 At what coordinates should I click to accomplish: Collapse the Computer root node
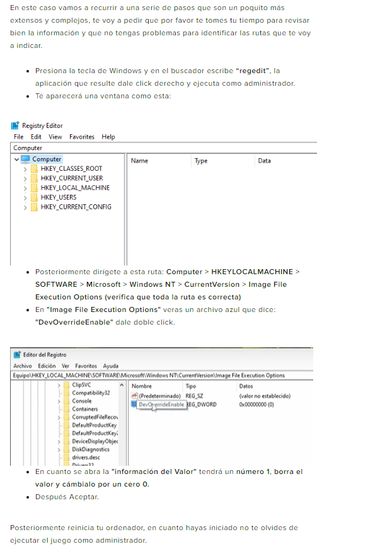(x=16, y=159)
